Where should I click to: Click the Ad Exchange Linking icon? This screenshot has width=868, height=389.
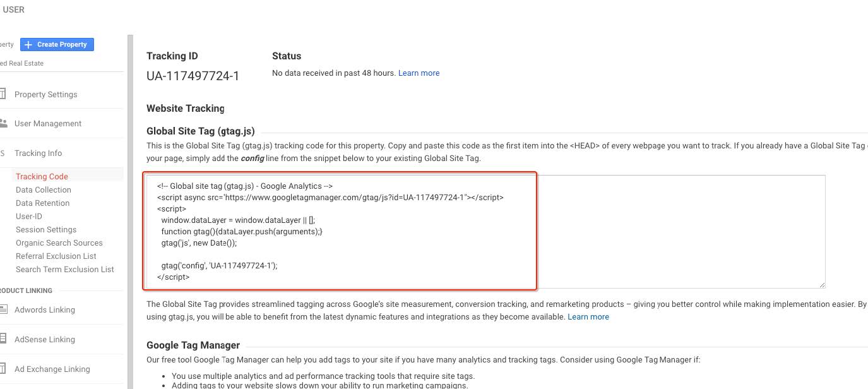point(3,369)
